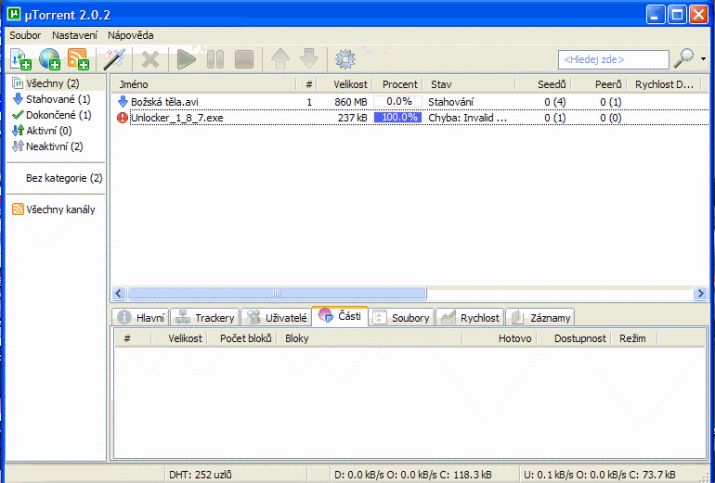Click the Add Torrent toolbar icon
715x483 pixels.
pos(21,59)
